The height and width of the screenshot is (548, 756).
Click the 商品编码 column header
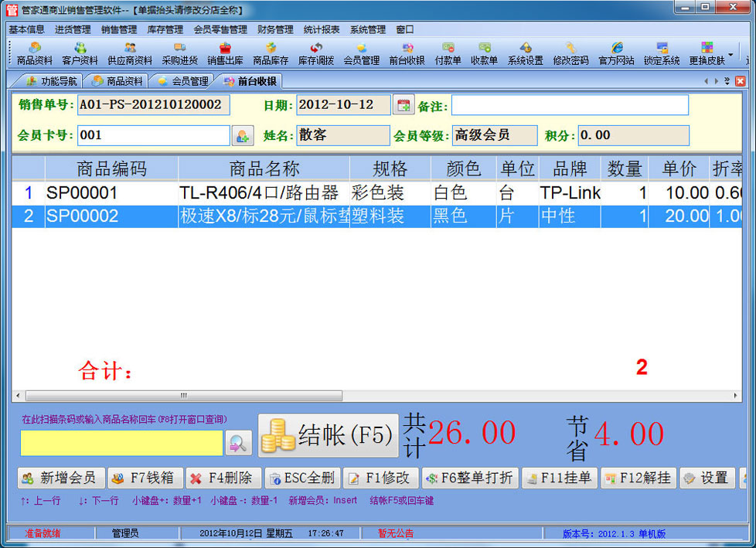[x=111, y=168]
